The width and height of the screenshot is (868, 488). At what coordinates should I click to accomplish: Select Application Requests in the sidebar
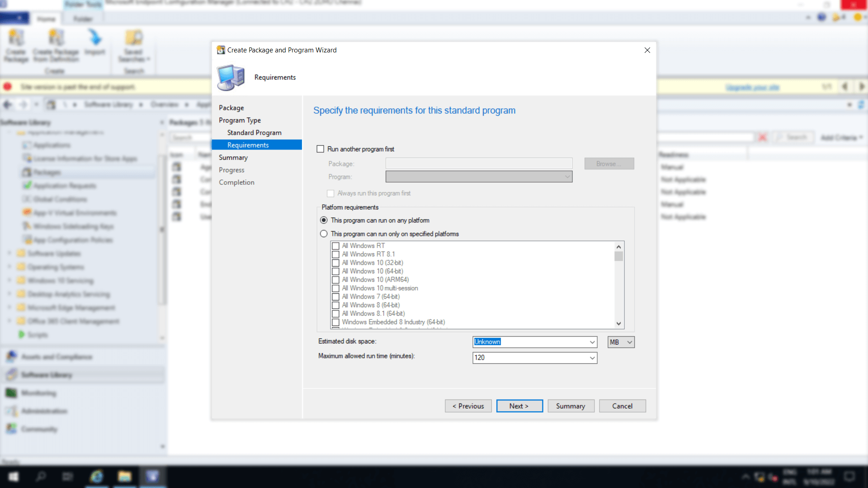pyautogui.click(x=63, y=185)
